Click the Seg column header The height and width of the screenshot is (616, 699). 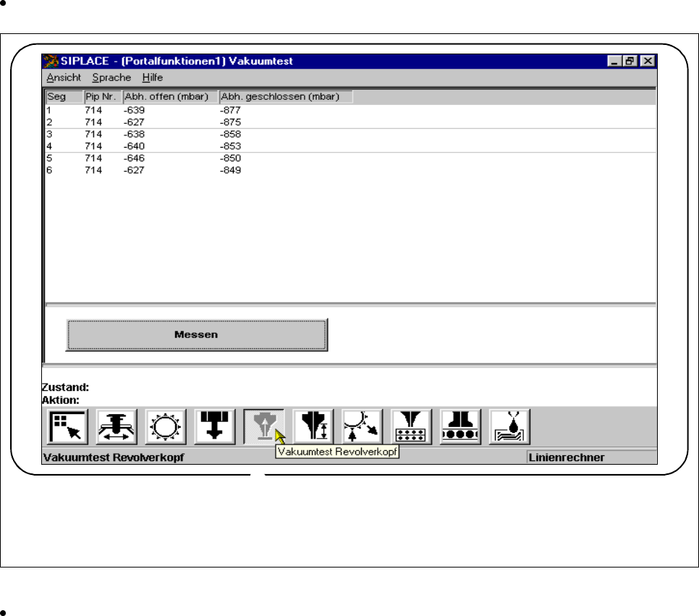click(x=64, y=97)
